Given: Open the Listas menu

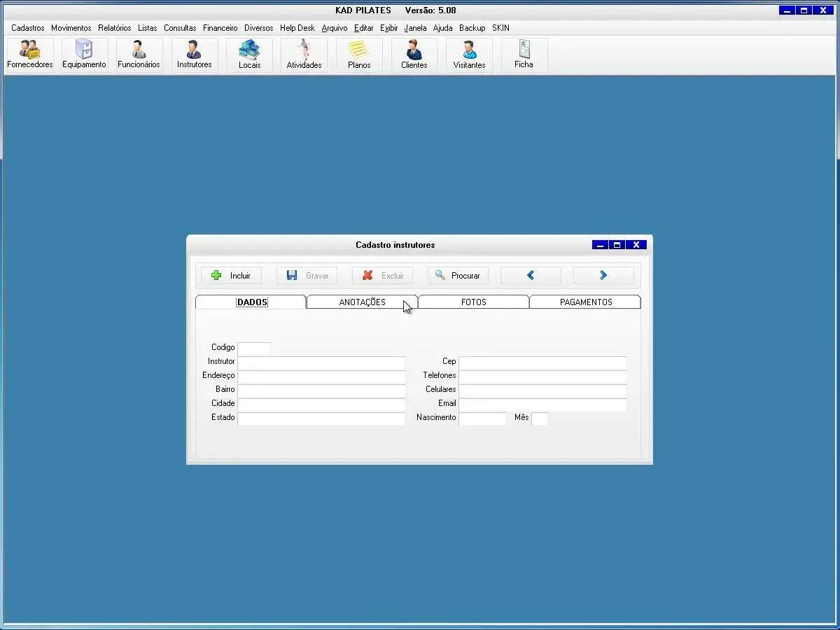Looking at the screenshot, I should coord(148,28).
